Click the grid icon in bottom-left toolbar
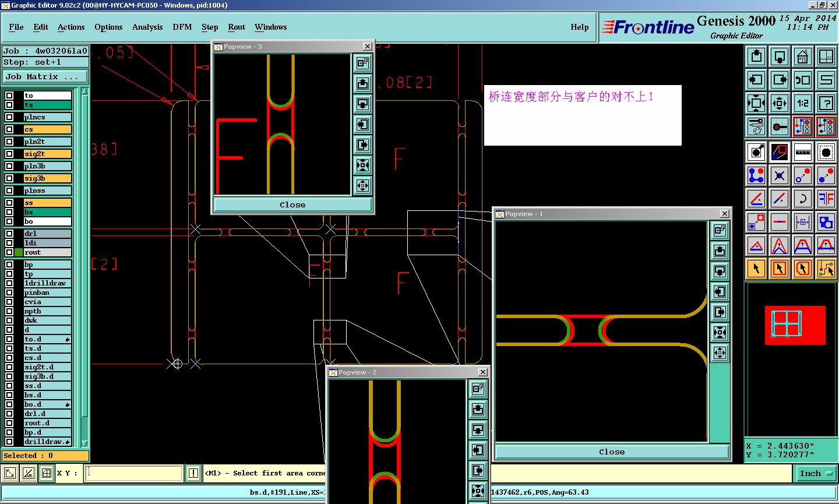Screen dimensions: 839x504 pos(47,474)
